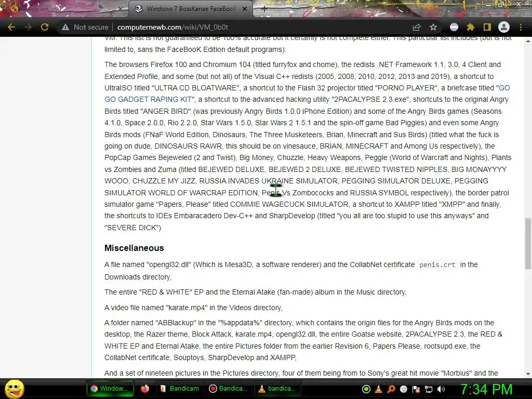Click the scrollbar down arrow

click(x=528, y=374)
